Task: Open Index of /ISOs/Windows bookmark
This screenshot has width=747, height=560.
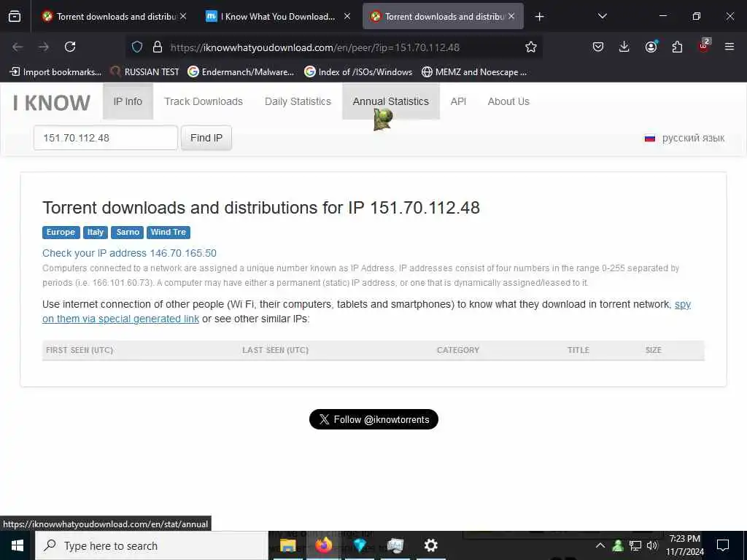Action: point(358,72)
